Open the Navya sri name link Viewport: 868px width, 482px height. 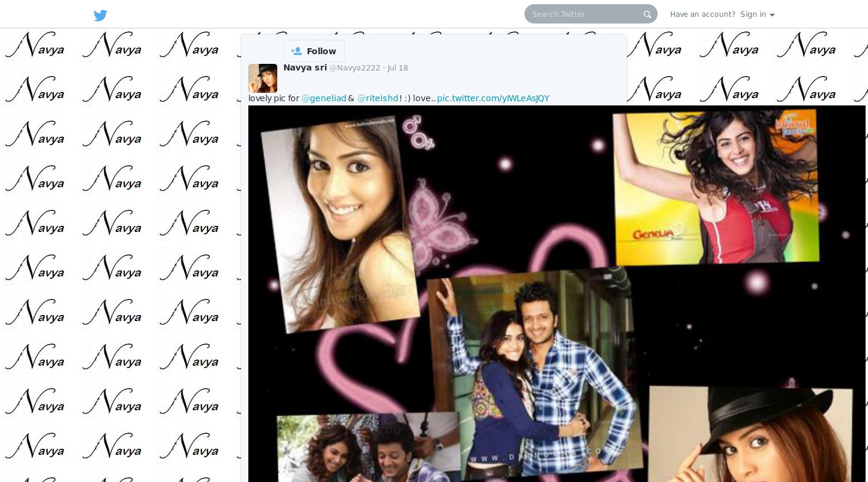[x=305, y=67]
